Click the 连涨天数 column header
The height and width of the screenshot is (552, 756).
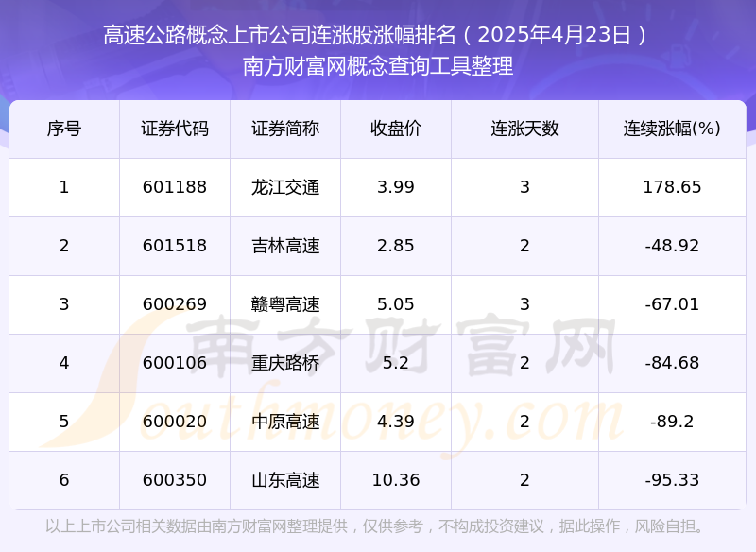[x=524, y=129]
